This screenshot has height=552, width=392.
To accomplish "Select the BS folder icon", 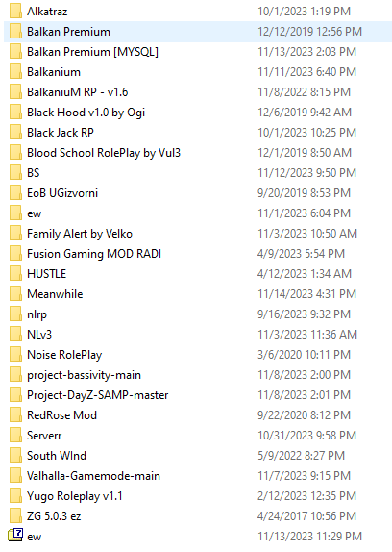I will click(15, 172).
